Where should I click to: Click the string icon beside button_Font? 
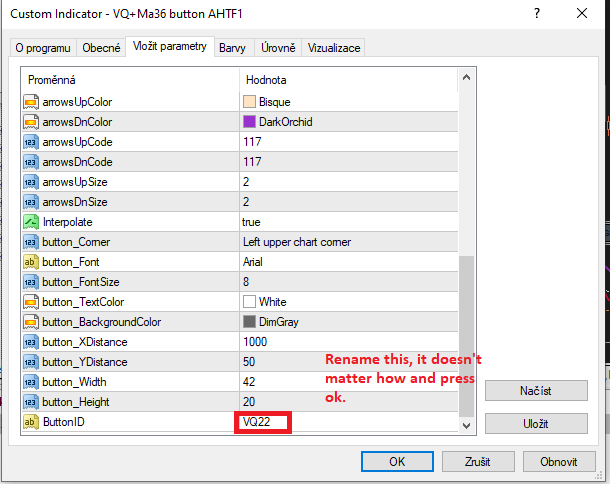(31, 262)
